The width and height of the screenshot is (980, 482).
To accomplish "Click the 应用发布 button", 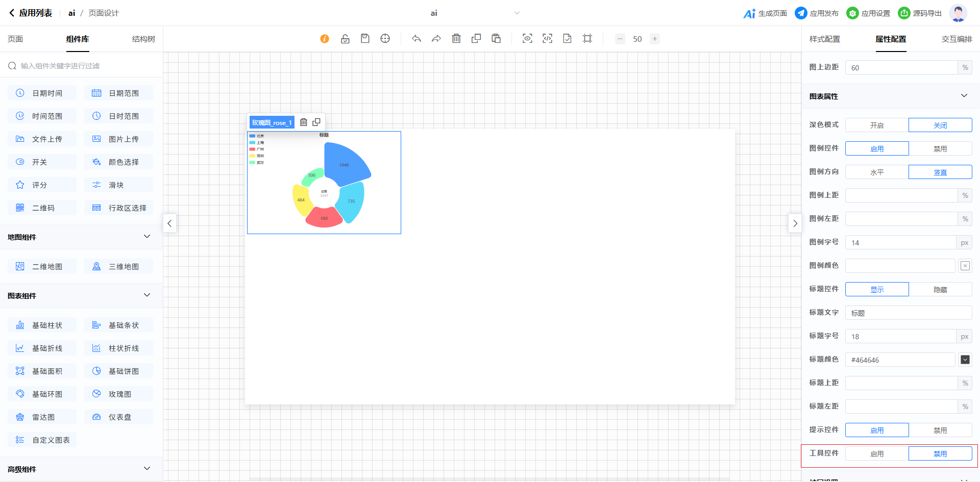I will tap(817, 13).
